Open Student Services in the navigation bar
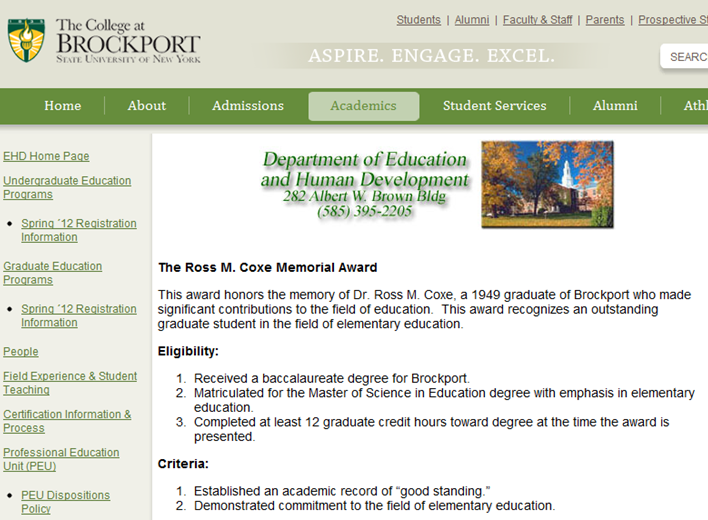Image resolution: width=708 pixels, height=520 pixels. coord(494,106)
